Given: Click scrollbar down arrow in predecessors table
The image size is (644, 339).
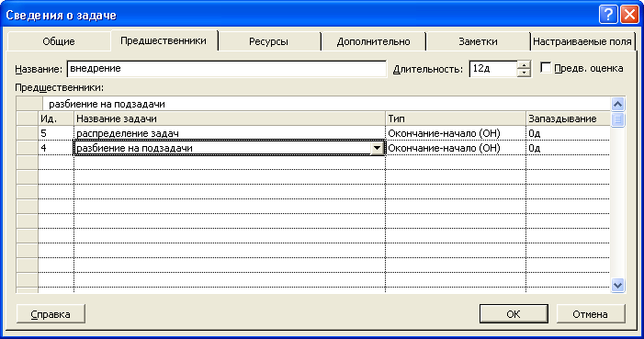Looking at the screenshot, I should pos(617,285).
